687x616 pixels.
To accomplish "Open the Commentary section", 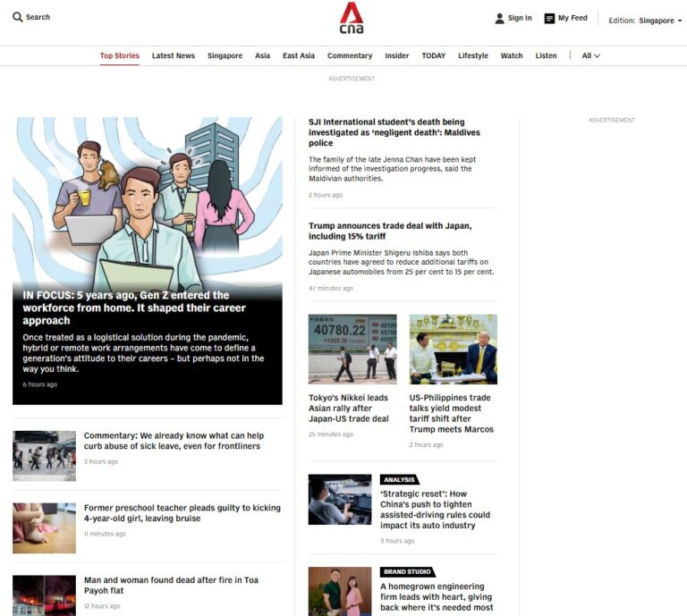I will click(x=349, y=55).
